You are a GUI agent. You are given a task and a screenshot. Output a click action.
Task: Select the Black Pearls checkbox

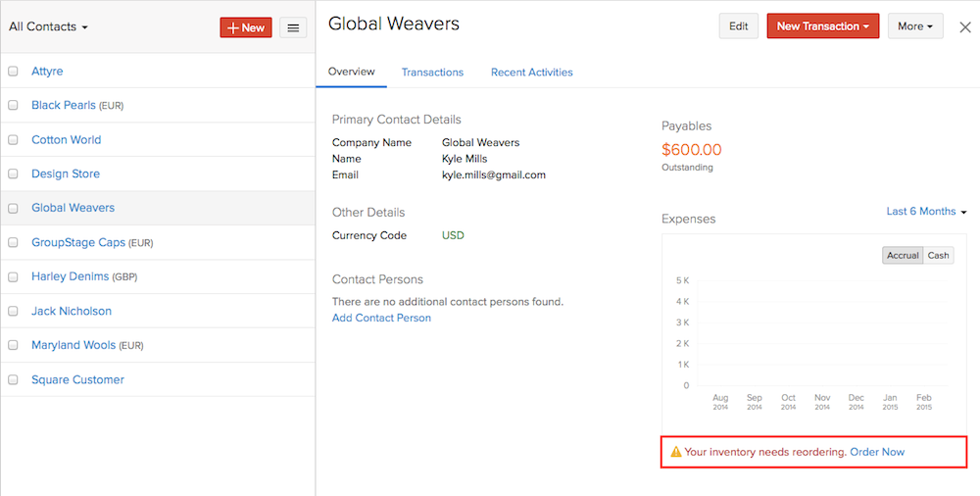(x=13, y=105)
